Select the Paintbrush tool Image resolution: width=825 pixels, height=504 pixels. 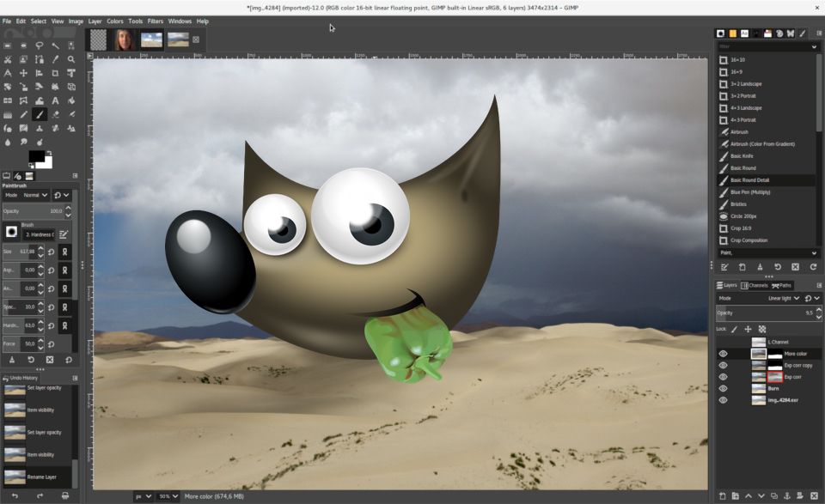point(39,114)
